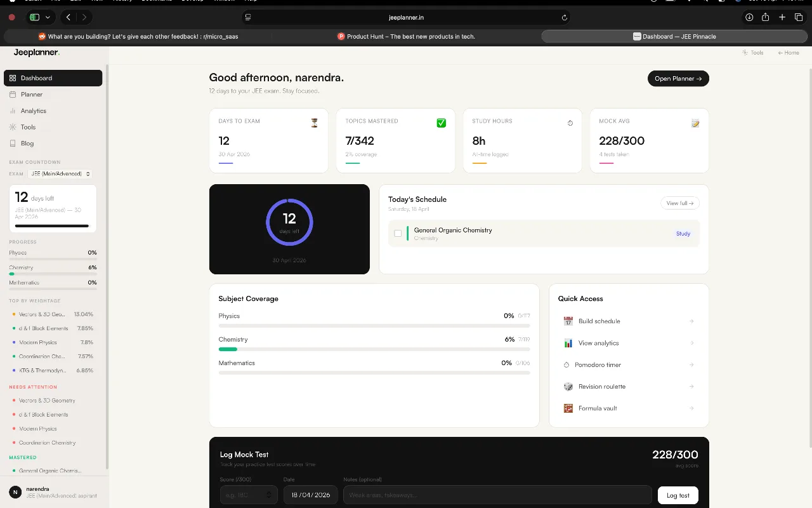Click the Blog book icon in sidebar
Screen dimensions: 812x508
13,144
